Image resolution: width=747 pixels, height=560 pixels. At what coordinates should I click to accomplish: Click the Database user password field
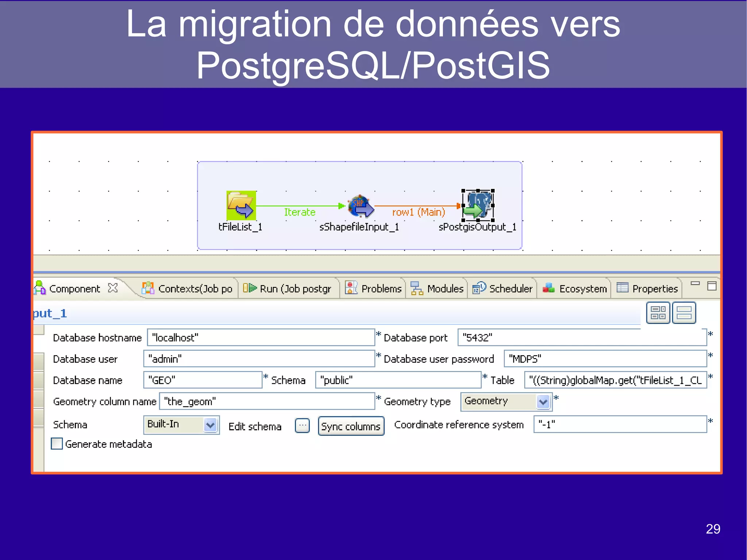click(x=605, y=359)
